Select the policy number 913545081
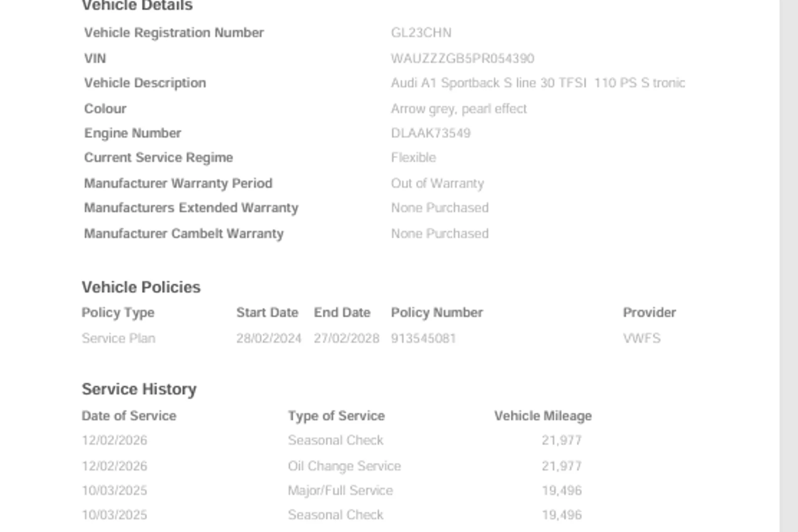This screenshot has width=798, height=532. point(423,338)
